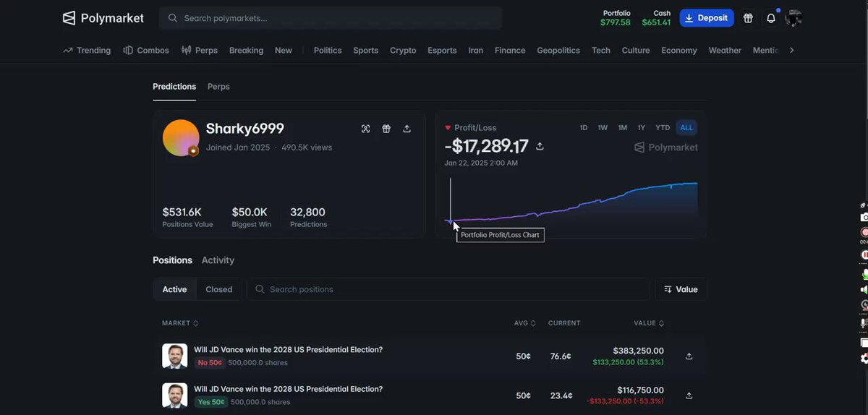The image size is (868, 415).
Task: Share the JD Vance No position
Action: point(689,356)
